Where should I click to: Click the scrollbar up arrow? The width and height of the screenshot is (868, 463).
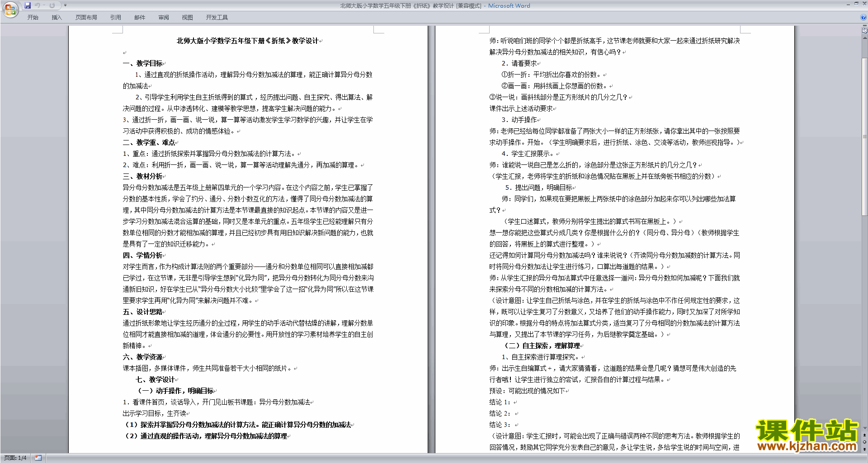[865, 38]
